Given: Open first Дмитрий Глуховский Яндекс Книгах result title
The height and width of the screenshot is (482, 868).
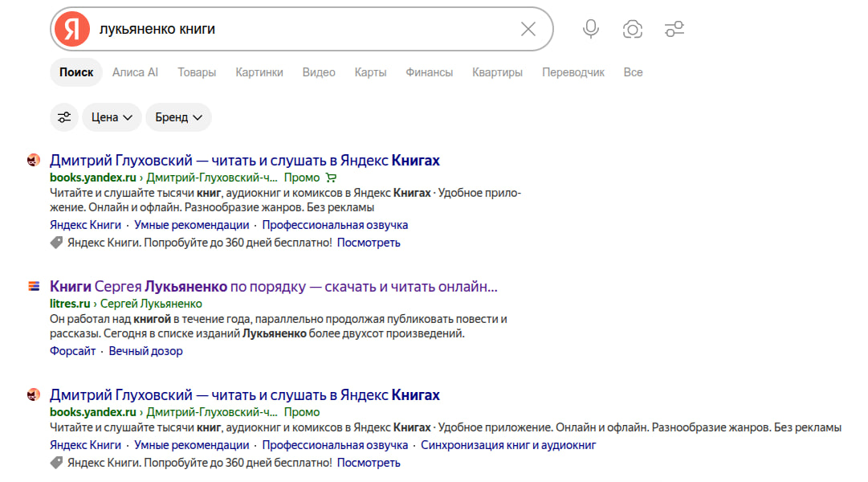Looking at the screenshot, I should pyautogui.click(x=245, y=160).
